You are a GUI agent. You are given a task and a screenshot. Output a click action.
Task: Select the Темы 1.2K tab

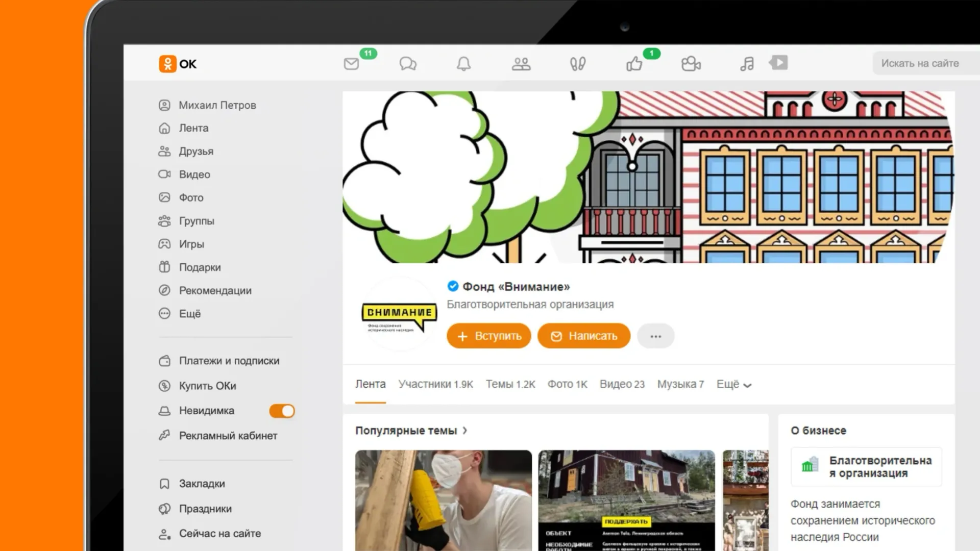point(510,384)
